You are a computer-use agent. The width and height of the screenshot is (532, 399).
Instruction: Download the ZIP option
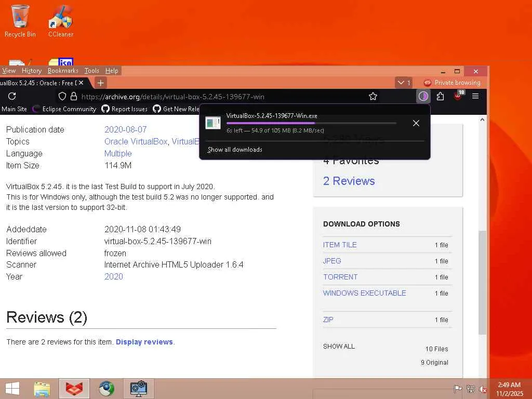click(328, 320)
